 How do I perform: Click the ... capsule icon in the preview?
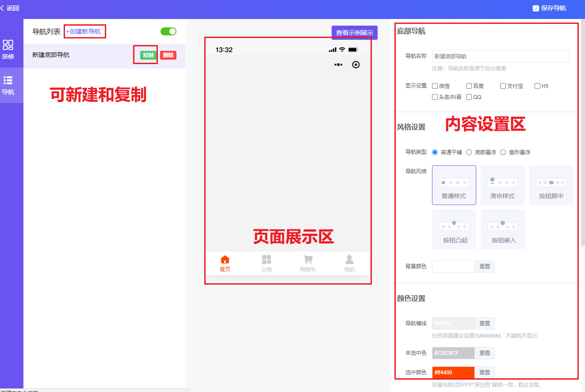point(338,65)
